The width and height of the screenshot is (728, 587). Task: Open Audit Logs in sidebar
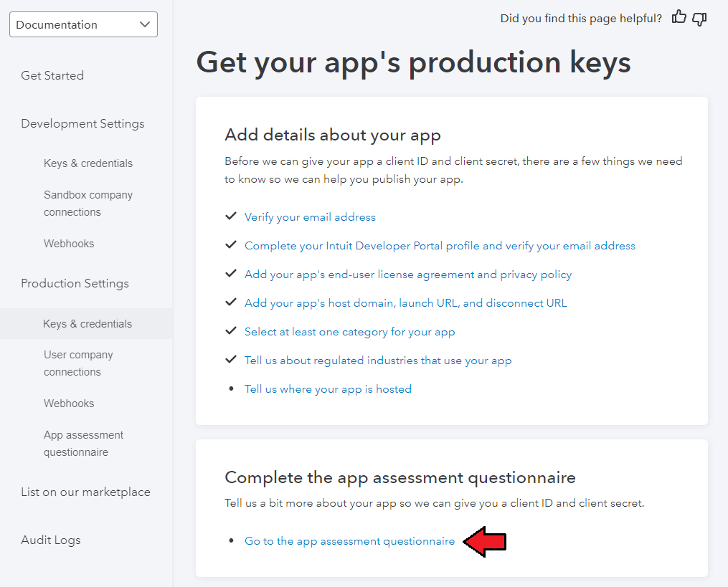tap(51, 540)
